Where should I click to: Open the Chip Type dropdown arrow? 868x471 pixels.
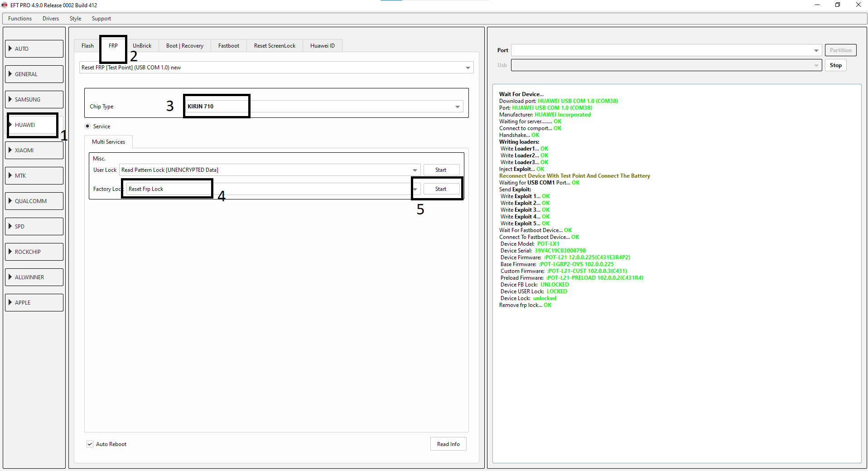[458, 107]
